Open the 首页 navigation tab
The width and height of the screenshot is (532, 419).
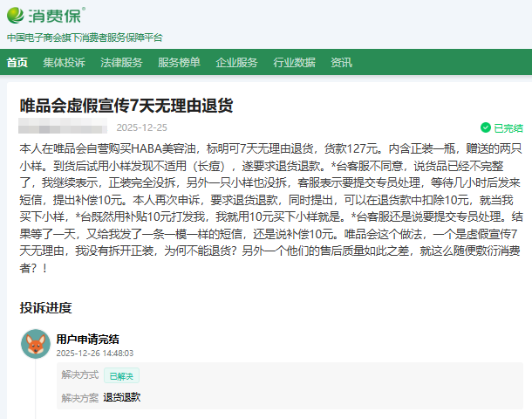[17, 63]
